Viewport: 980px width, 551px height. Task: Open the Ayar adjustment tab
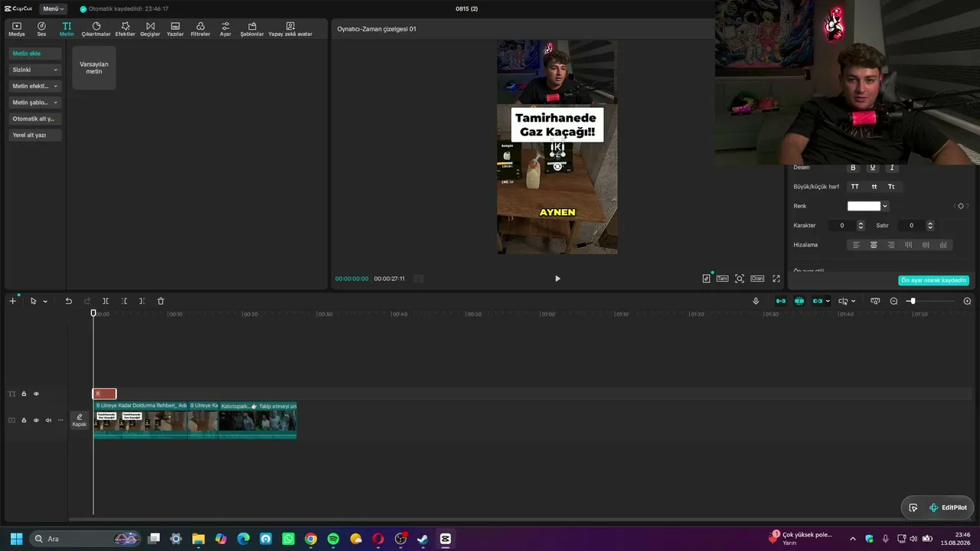pos(225,29)
